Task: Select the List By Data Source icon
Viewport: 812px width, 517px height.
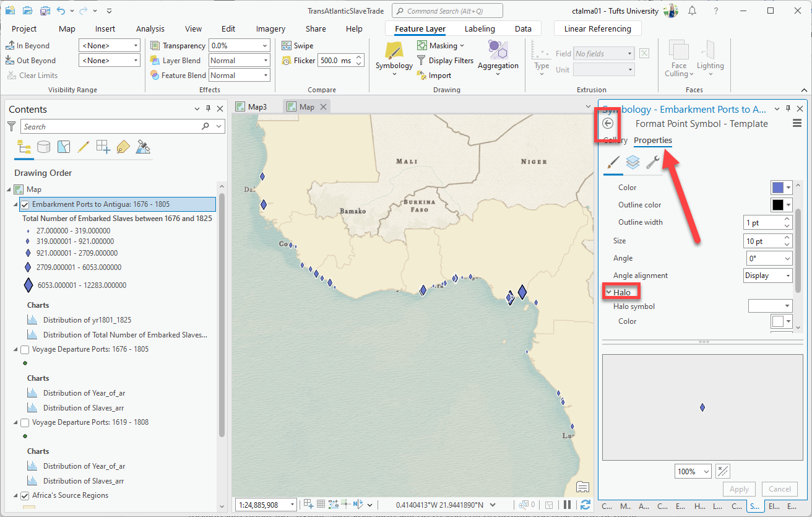Action: [x=43, y=147]
